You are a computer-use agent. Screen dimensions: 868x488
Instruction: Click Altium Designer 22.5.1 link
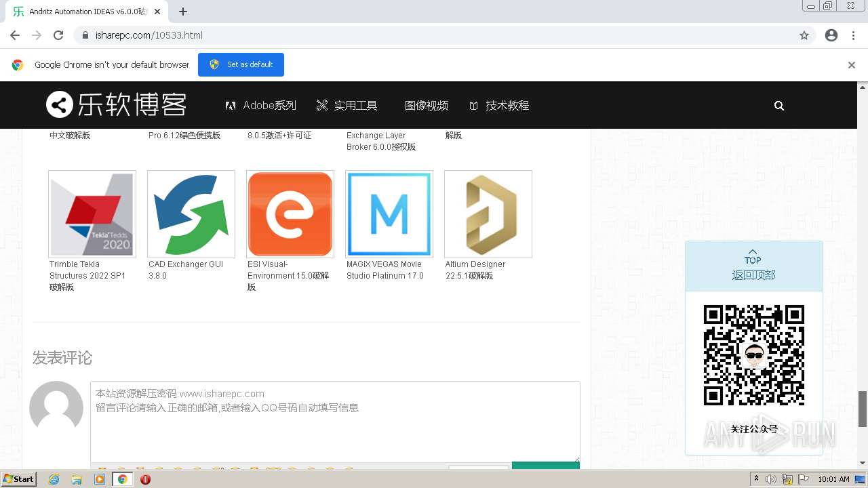coord(475,270)
